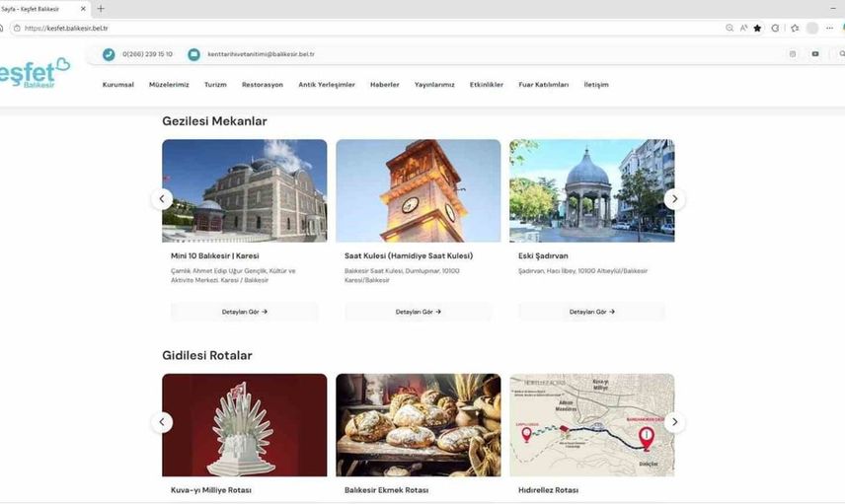Image resolution: width=845 pixels, height=504 pixels.
Task: Click the Kuva-yı Milliye monument image
Action: click(x=245, y=425)
